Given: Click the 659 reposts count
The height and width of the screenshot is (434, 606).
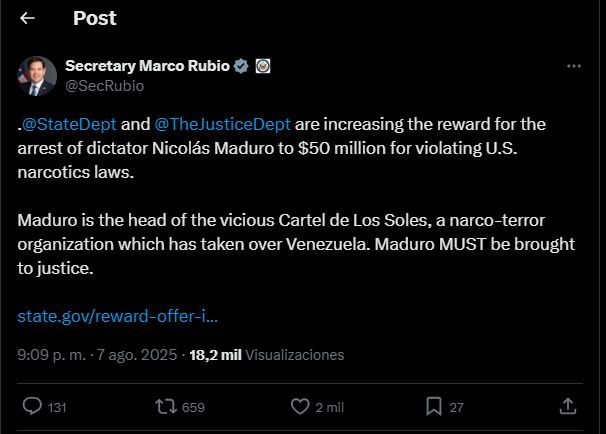Looking at the screenshot, I should (x=193, y=407).
